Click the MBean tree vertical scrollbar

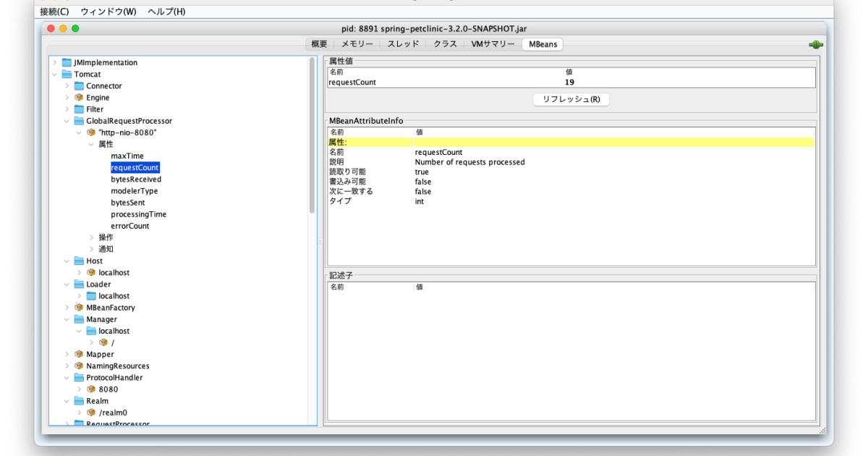312,138
